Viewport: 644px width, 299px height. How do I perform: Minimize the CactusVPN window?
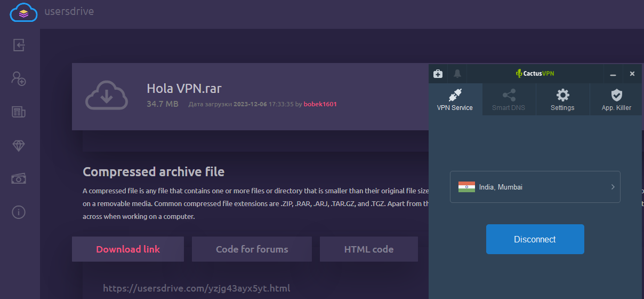tap(613, 74)
